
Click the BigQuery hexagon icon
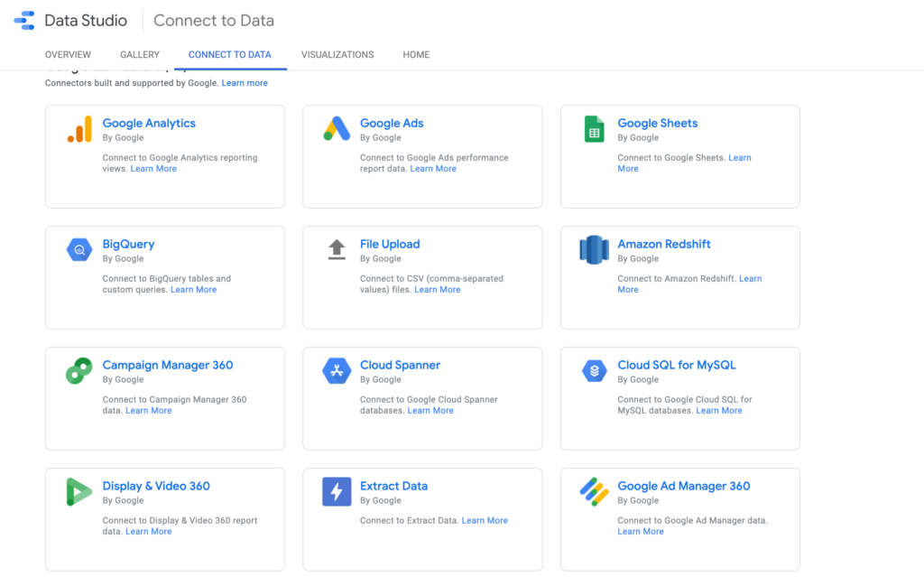(x=79, y=249)
